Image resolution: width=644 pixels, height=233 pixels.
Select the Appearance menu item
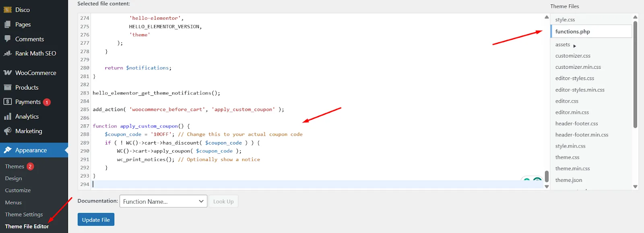coord(34,150)
